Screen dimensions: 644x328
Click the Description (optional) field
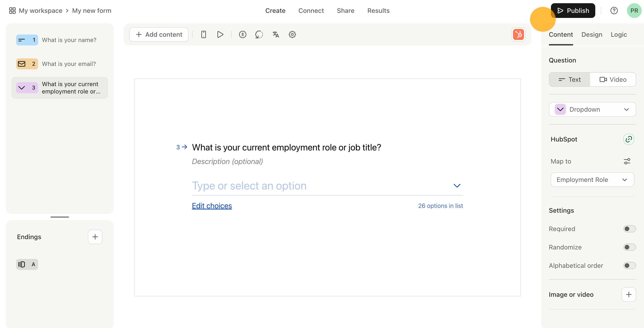coord(227,162)
